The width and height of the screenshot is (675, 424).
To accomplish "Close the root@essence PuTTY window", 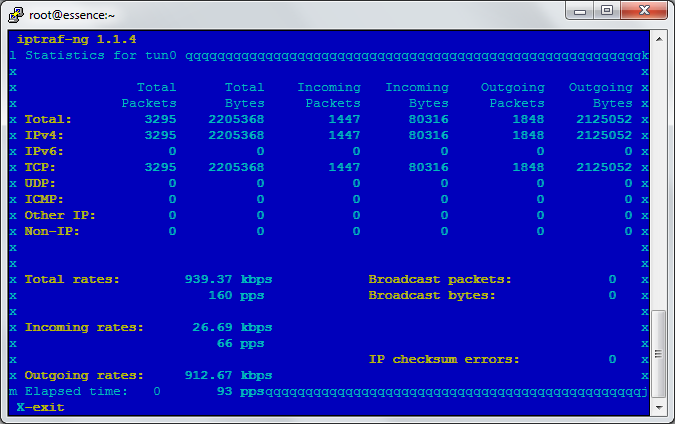I will (x=644, y=10).
